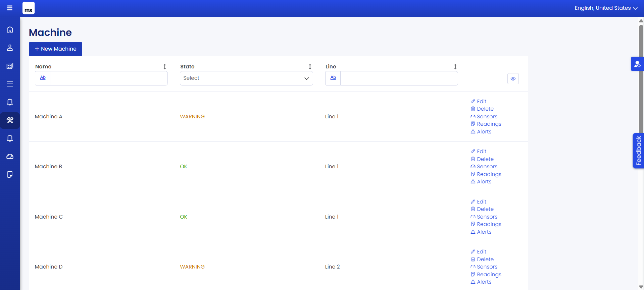Open the hamburger menu in the top bar
The image size is (644, 290).
click(10, 8)
